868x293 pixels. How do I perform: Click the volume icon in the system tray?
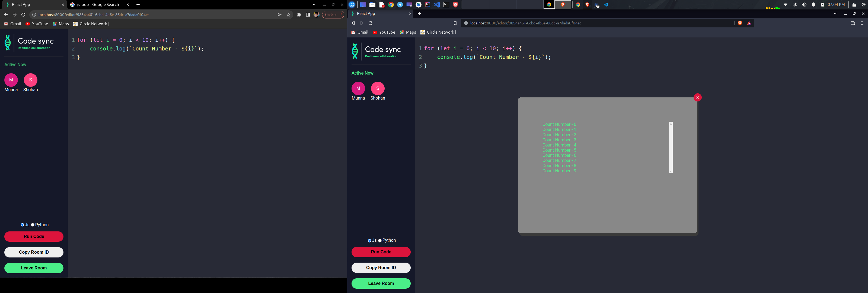(804, 5)
